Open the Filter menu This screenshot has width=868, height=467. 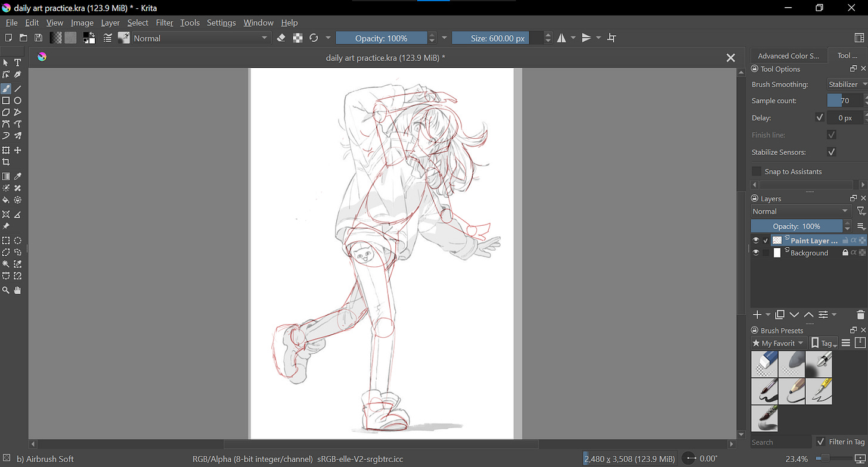click(x=165, y=23)
